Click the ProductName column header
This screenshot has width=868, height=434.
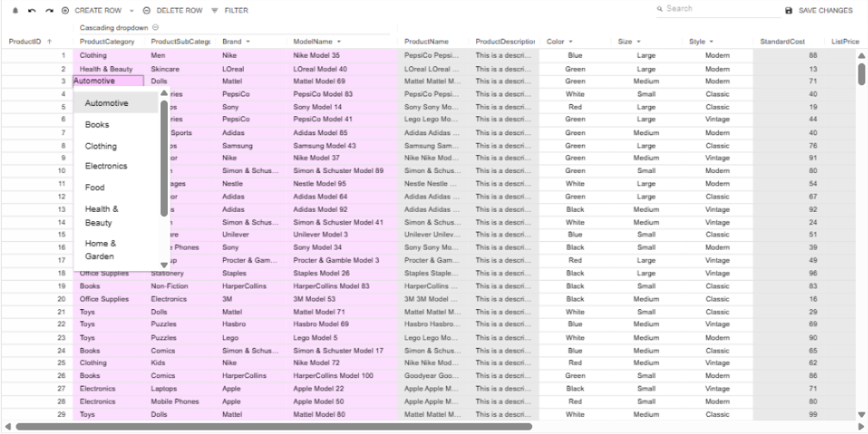pos(426,41)
